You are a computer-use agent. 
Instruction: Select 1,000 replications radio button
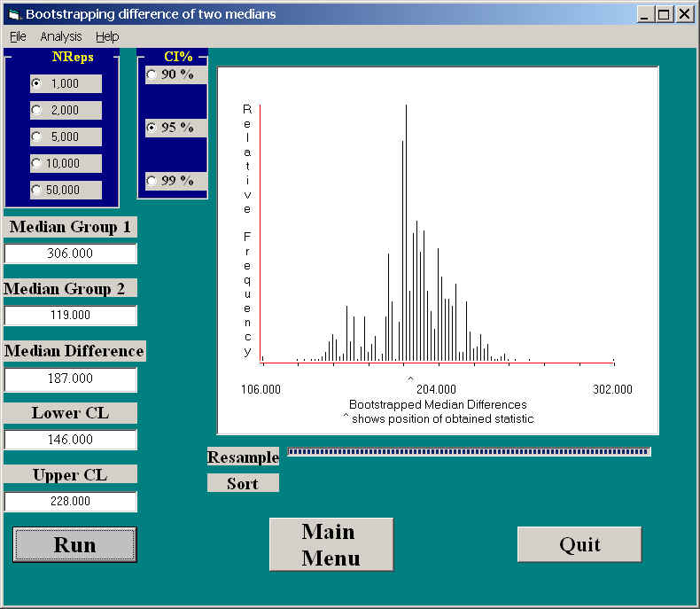tap(37, 83)
